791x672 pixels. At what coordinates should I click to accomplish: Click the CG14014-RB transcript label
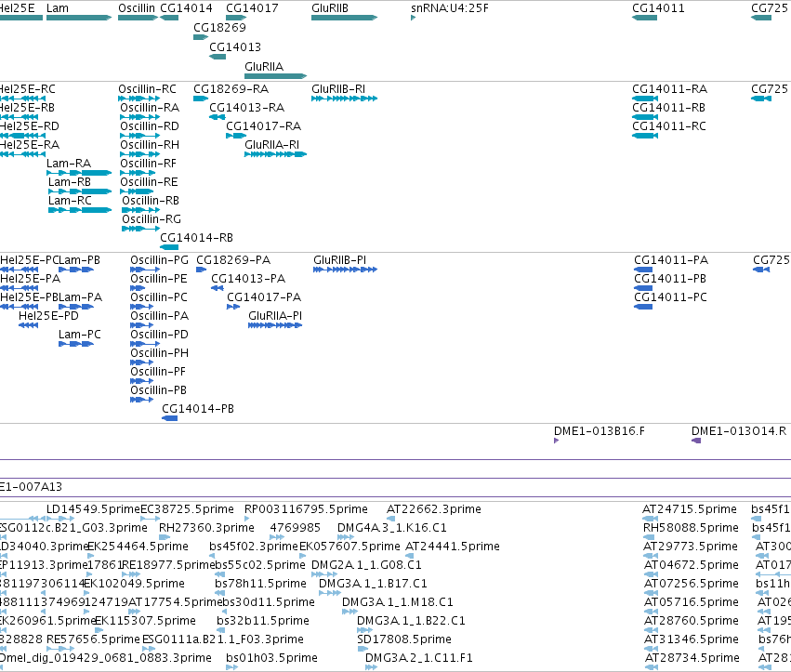196,238
